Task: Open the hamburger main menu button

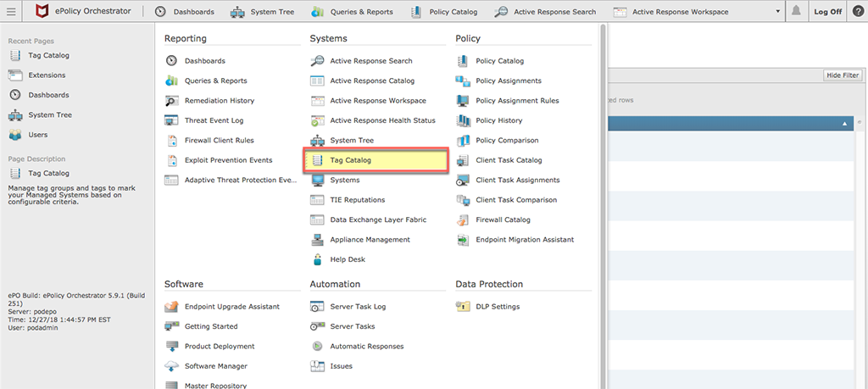Action: coord(11,11)
